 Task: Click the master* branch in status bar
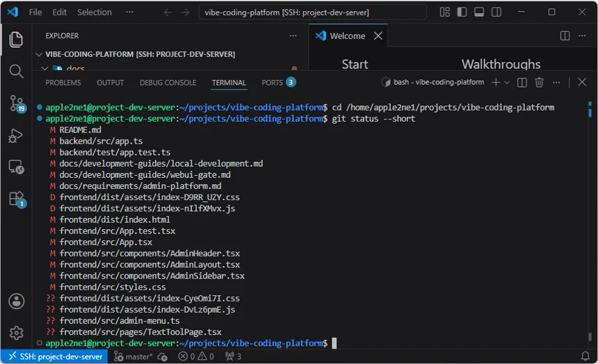[133, 357]
